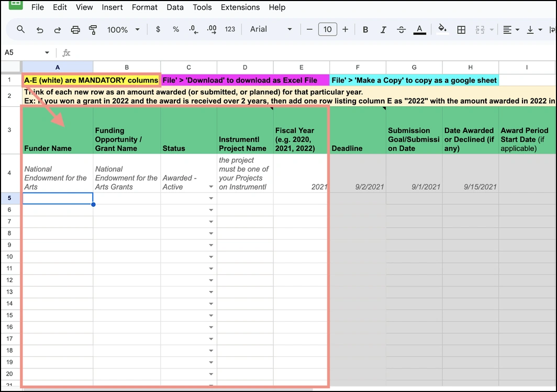Open Status dropdown in row 5
Image resolution: width=557 pixels, height=392 pixels.
(211, 198)
